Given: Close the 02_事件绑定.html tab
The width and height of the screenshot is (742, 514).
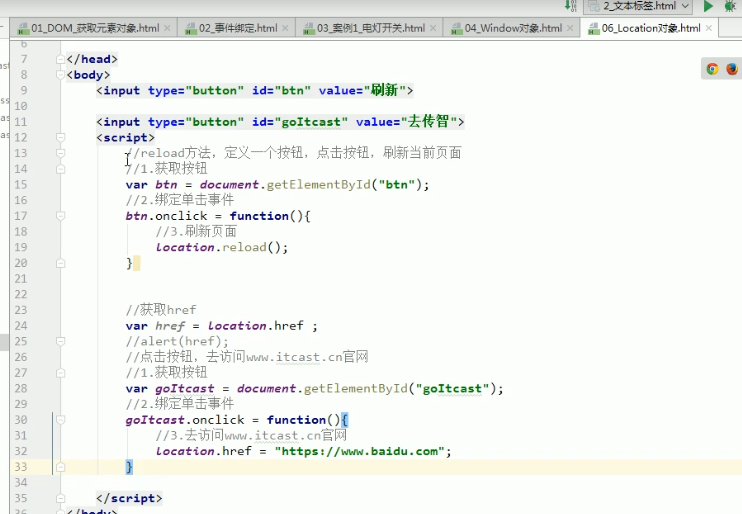Looking at the screenshot, I should coord(285,28).
